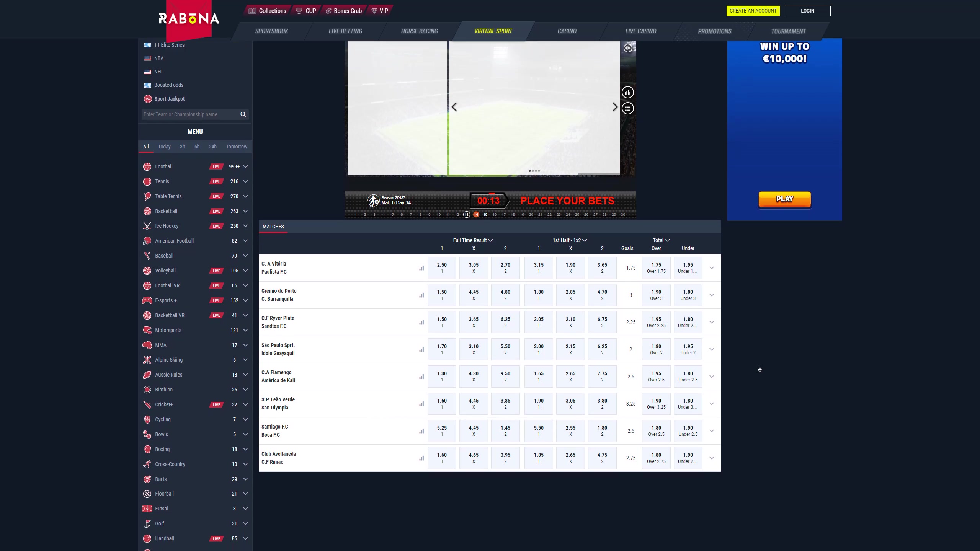The image size is (980, 551).
Task: Open stats icon for Santiago F.C match
Action: (421, 431)
